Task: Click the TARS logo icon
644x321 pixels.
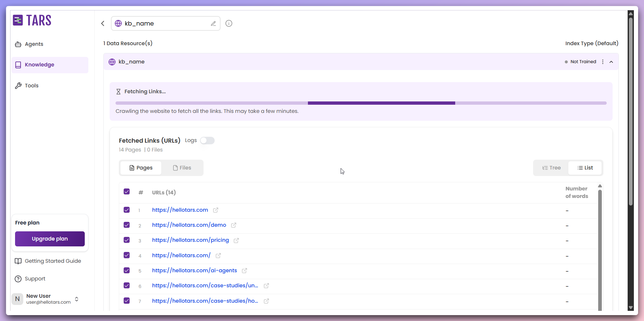Action: click(18, 20)
